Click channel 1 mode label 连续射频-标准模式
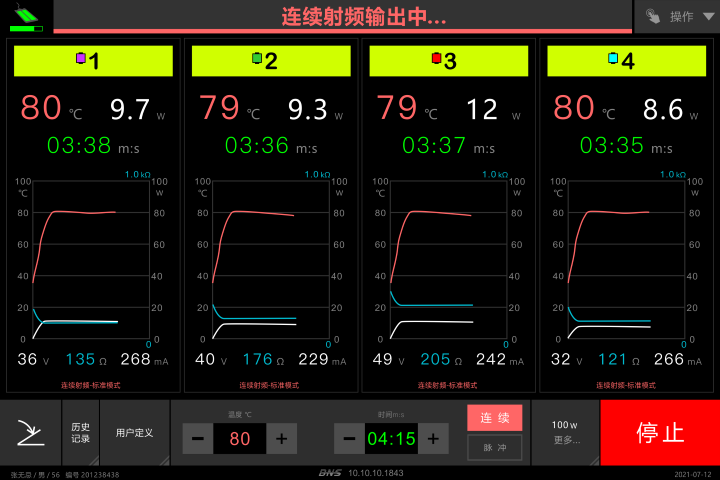Viewport: 720px width, 480px height. click(91, 385)
